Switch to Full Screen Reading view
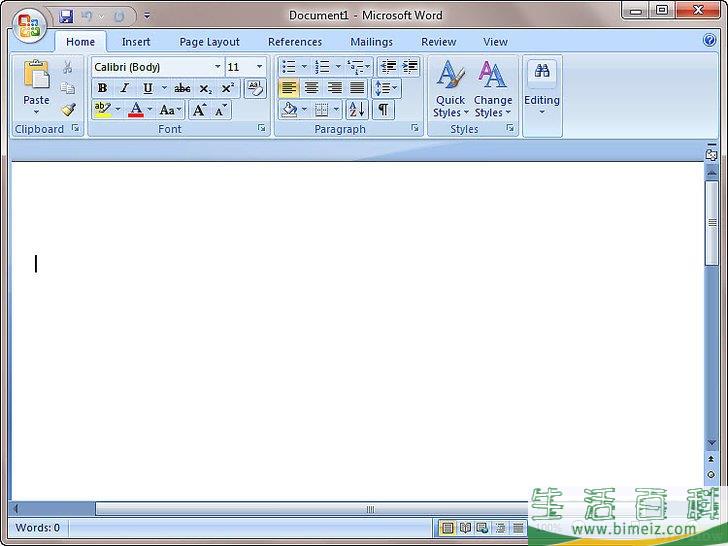The height and width of the screenshot is (546, 728). pos(465,528)
